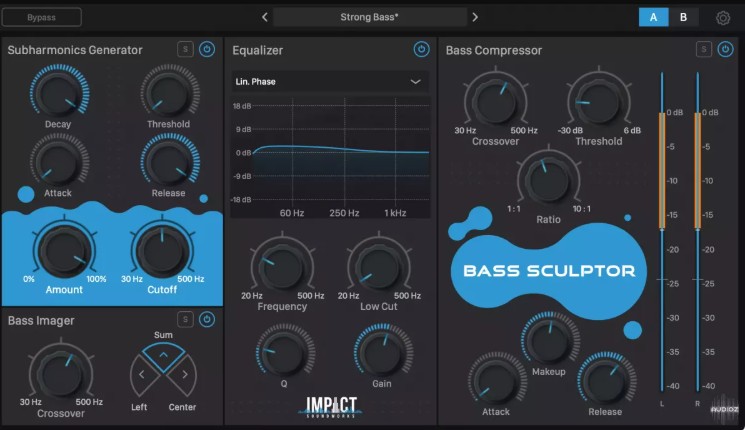
Task: Toggle Subharmonics Generator power button
Action: tap(207, 49)
